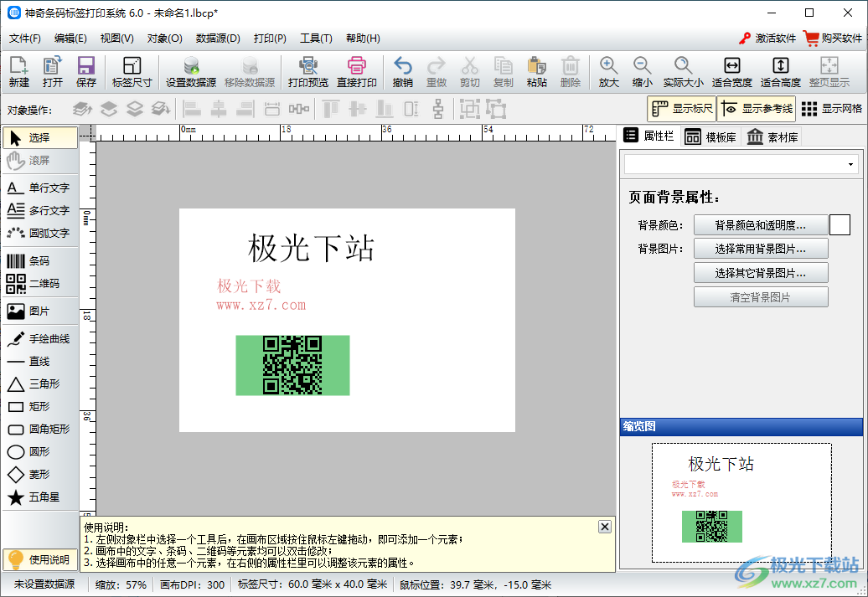Select the 二维码 QR code tool
This screenshot has height=597, width=868.
[x=40, y=283]
